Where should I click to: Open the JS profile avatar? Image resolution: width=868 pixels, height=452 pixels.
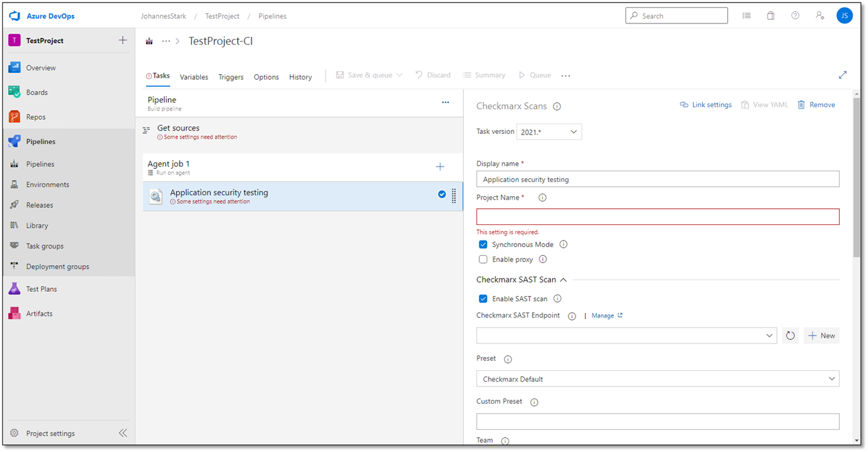845,15
